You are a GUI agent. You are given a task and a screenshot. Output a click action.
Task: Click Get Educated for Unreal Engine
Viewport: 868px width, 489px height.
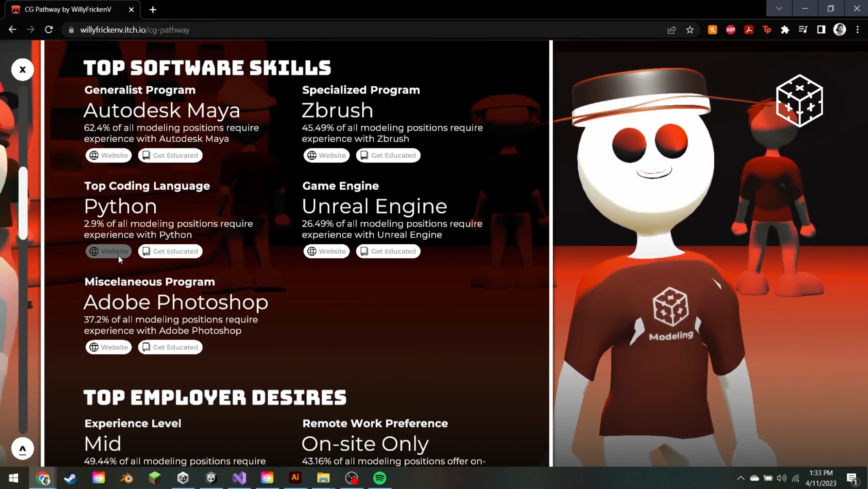(x=388, y=251)
